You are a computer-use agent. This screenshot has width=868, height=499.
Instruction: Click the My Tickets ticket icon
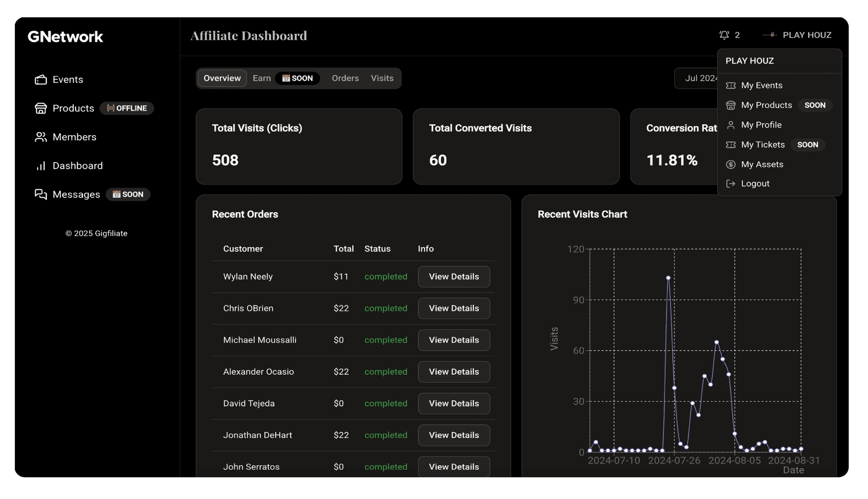[731, 145]
